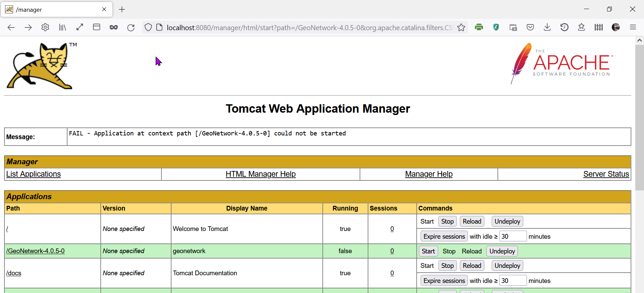Screen dimensions: 644x293
Task: Click the "Welcome to Tomcat" display name
Action: 201,229
